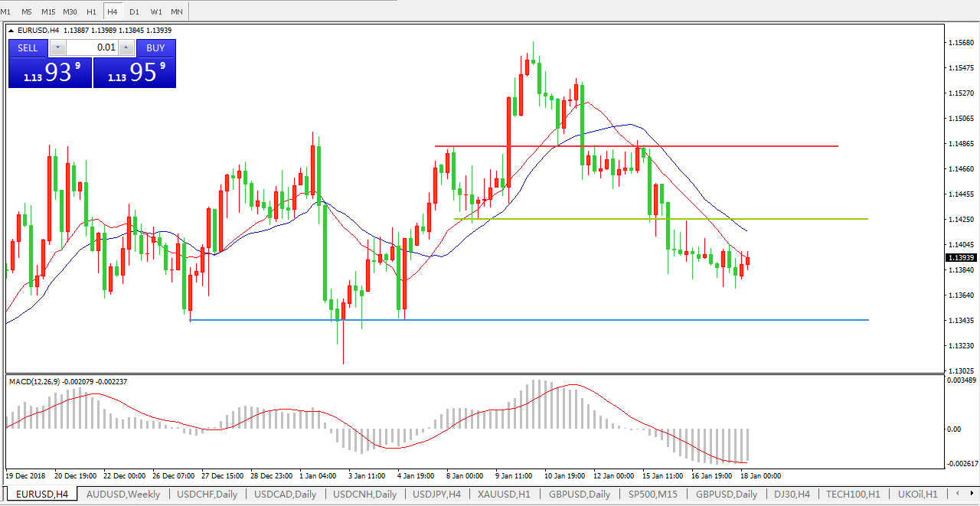Select the M15 timeframe button
This screenshot has height=506, width=980.
point(48,11)
